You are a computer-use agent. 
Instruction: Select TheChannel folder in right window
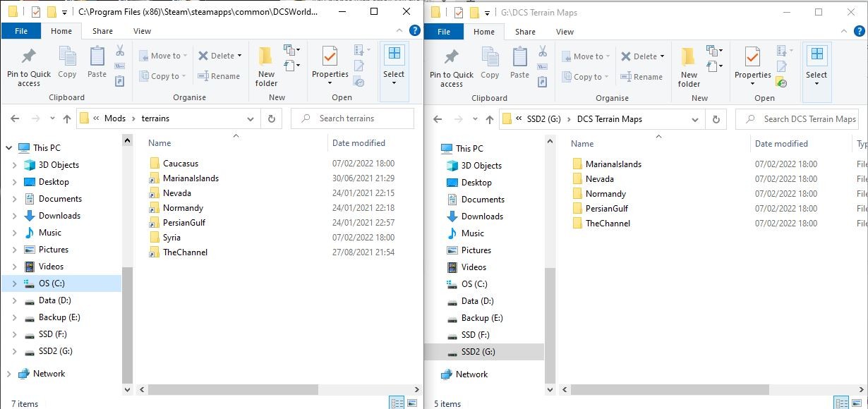(608, 224)
